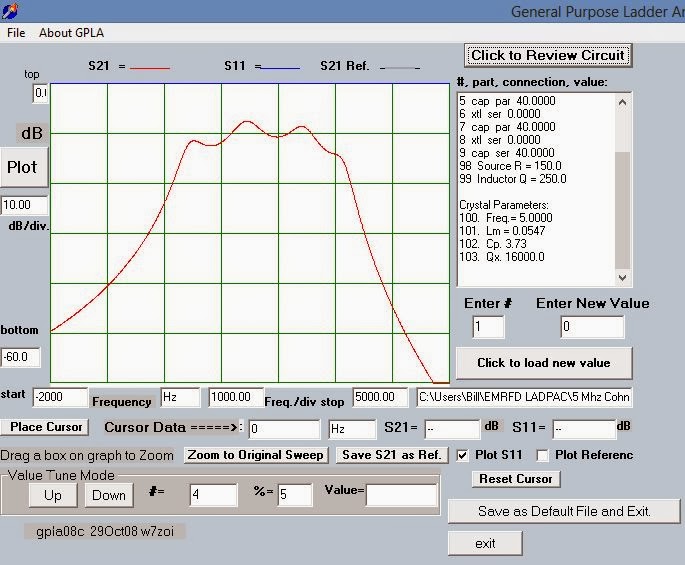Open the About GPLA menu
The image size is (685, 565).
[71, 33]
